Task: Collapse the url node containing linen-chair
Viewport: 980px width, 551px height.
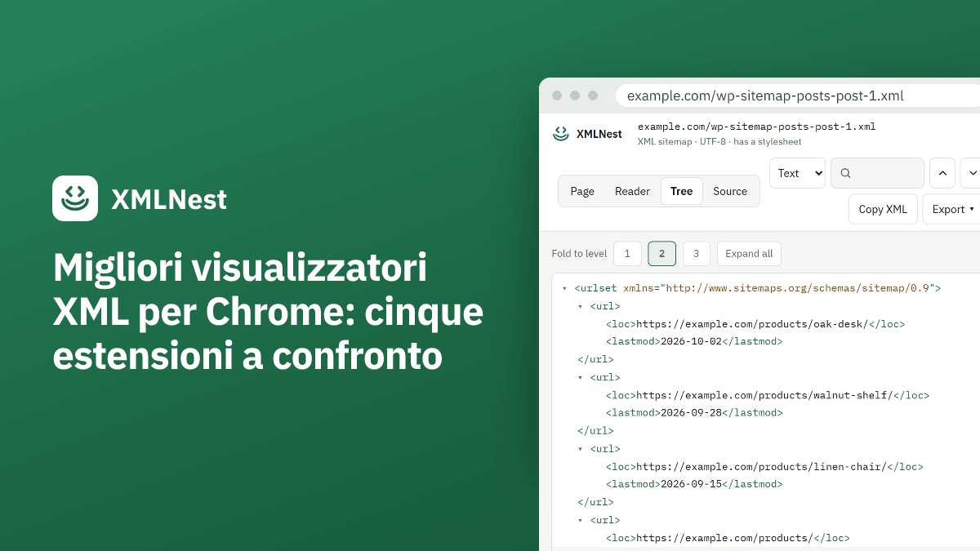Action: 581,449
